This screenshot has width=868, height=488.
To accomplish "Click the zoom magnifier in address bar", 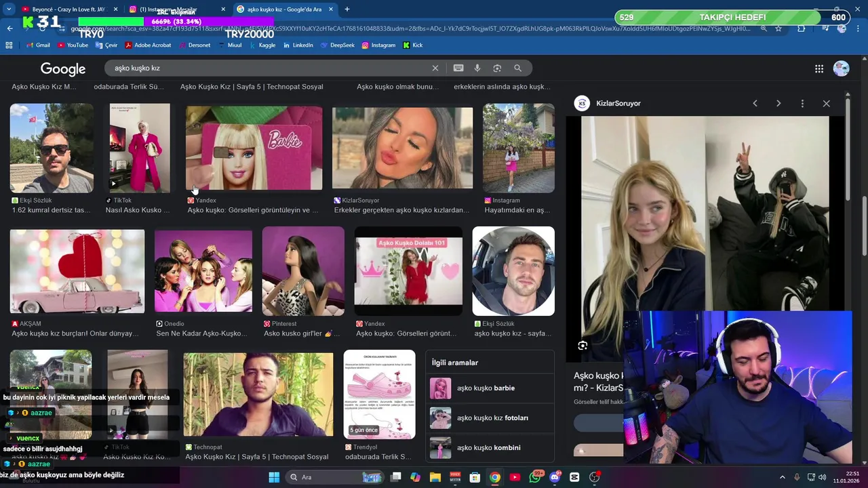I will [x=764, y=28].
